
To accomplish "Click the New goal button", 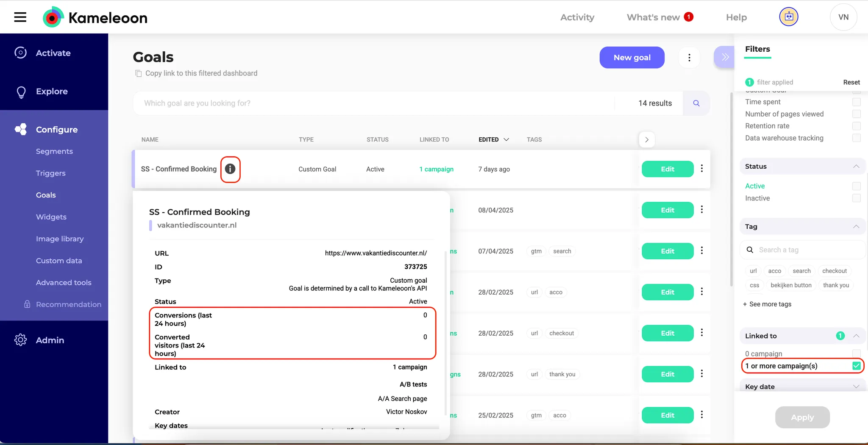I will [632, 58].
